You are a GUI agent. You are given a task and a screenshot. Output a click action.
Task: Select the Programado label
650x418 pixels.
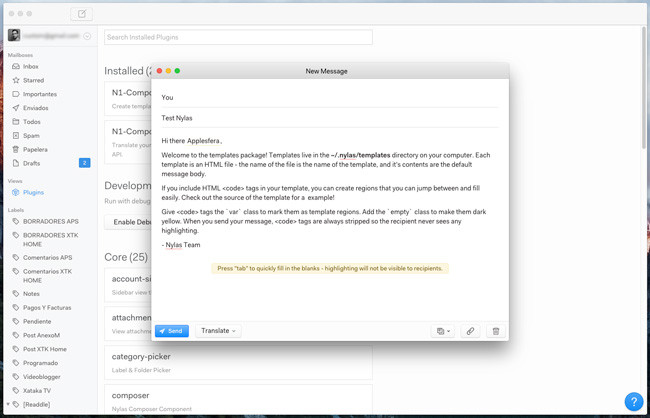(40, 363)
